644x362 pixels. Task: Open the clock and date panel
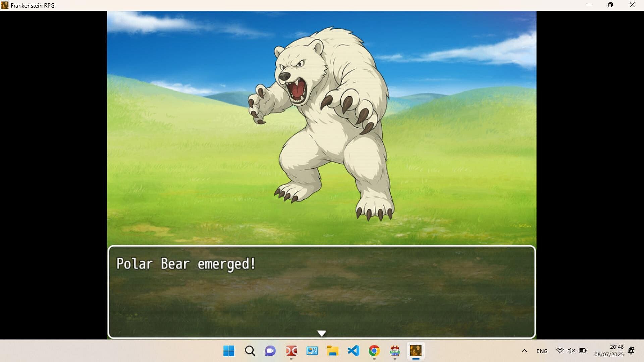609,351
